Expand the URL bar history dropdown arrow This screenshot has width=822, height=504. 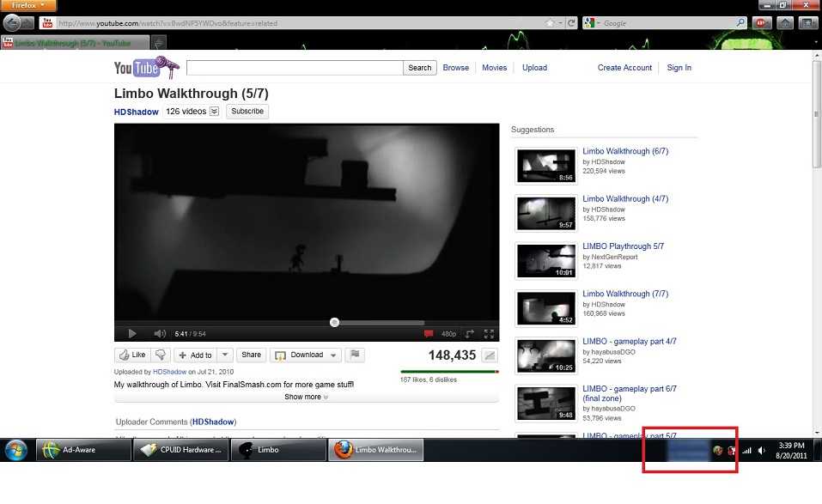[x=560, y=23]
